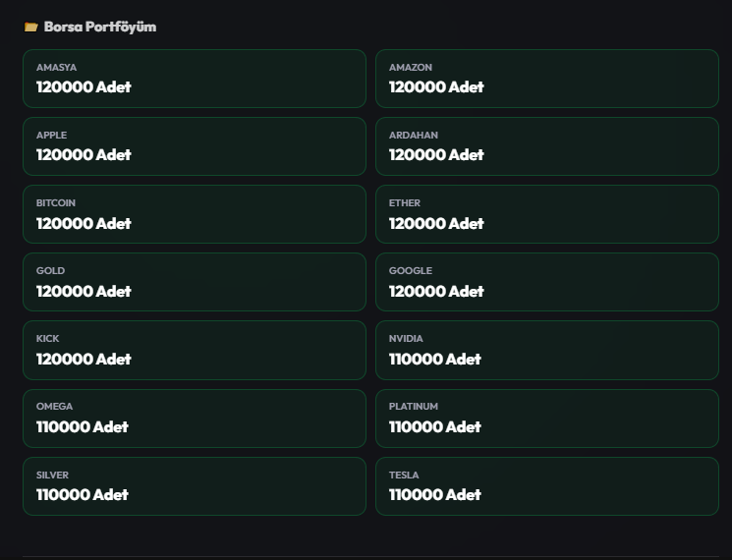Select the Borsa Portföyüm heading
Screen dimensions: 732x560
tap(100, 28)
